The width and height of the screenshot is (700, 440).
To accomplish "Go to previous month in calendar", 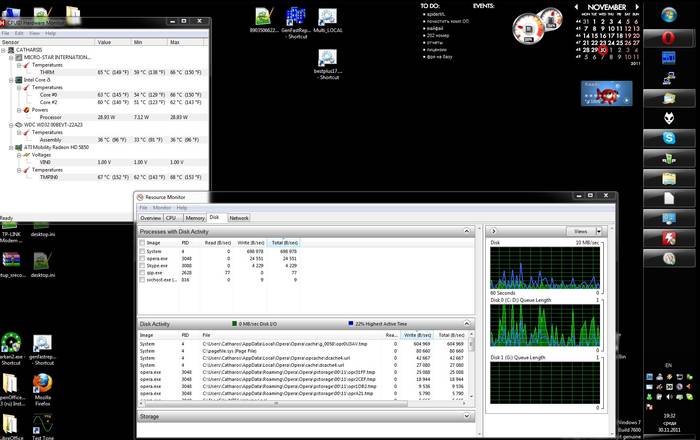I will coord(576,7).
